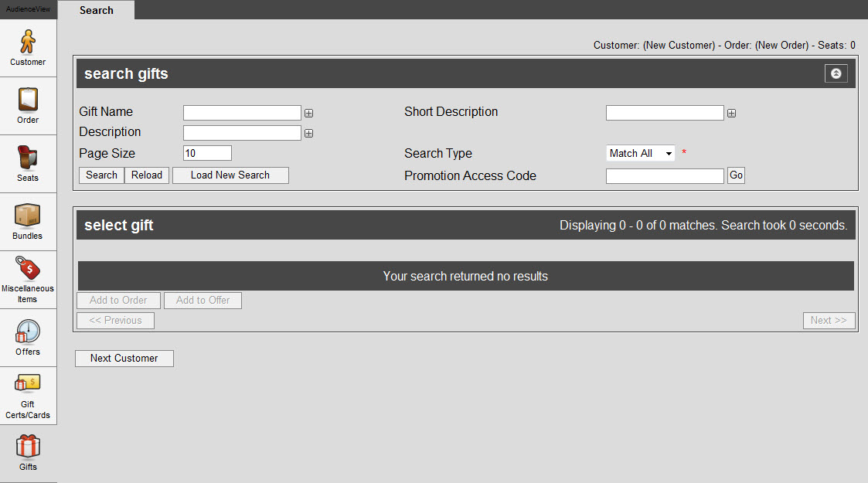
Task: Click the Add to Order button
Action: (118, 301)
